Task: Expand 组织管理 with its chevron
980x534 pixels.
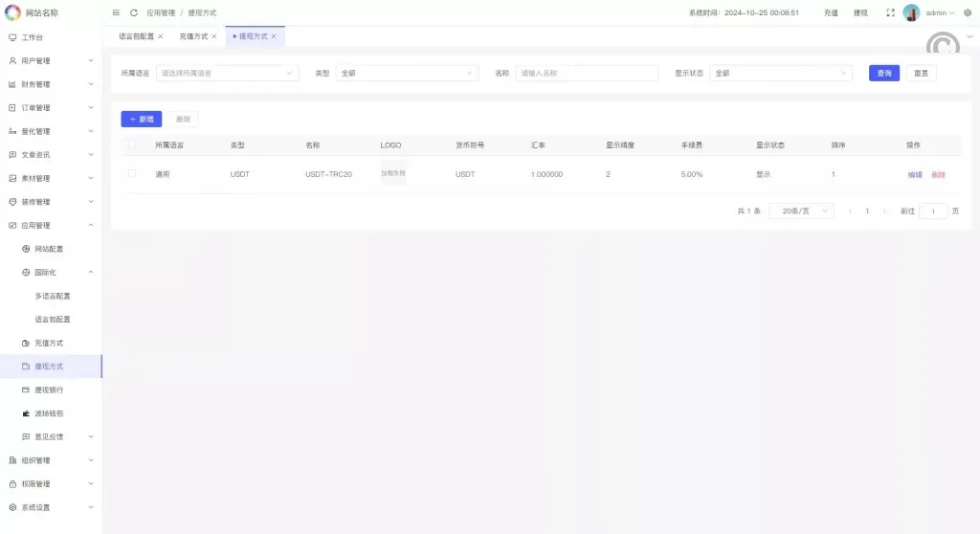Action: tap(91, 460)
